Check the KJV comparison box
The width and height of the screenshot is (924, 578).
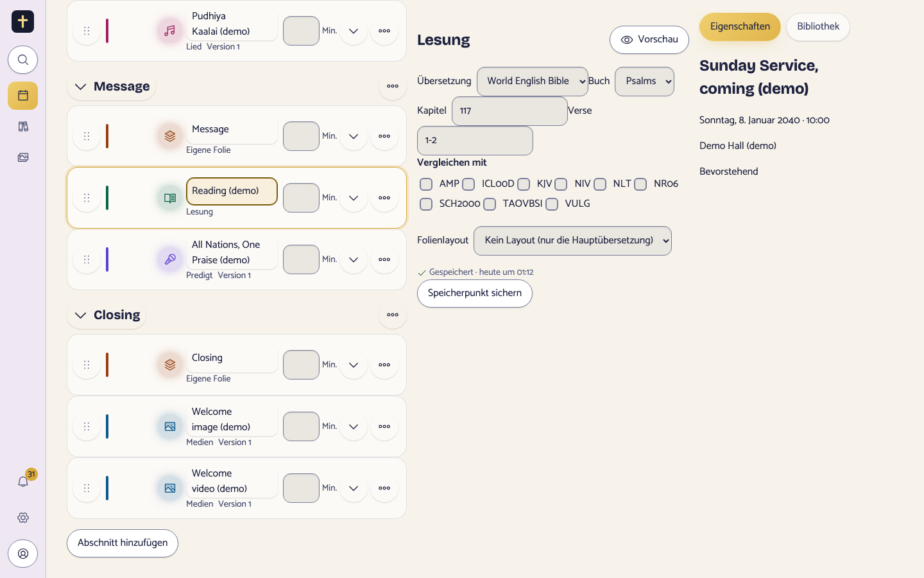point(524,184)
